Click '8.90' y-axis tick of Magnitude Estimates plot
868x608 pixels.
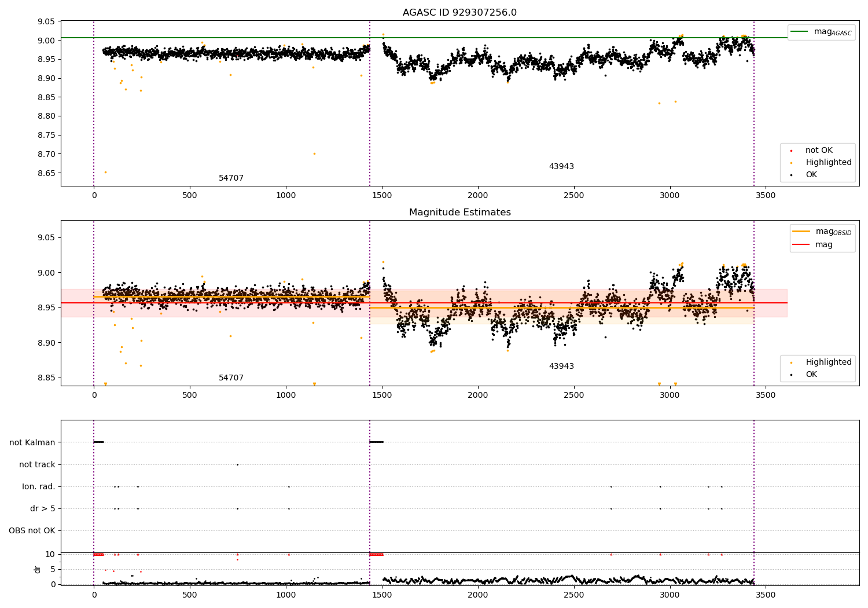tap(46, 343)
